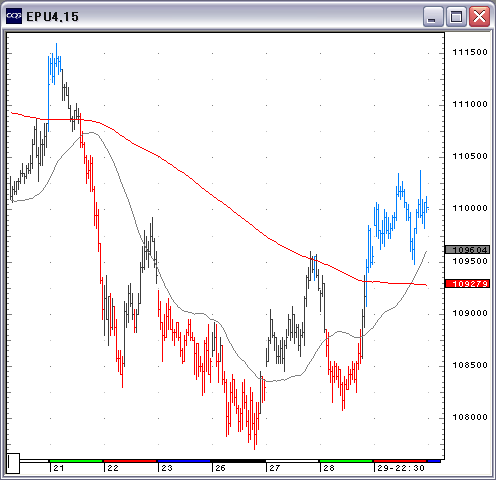Click date label 28 on time axis

tap(329, 468)
